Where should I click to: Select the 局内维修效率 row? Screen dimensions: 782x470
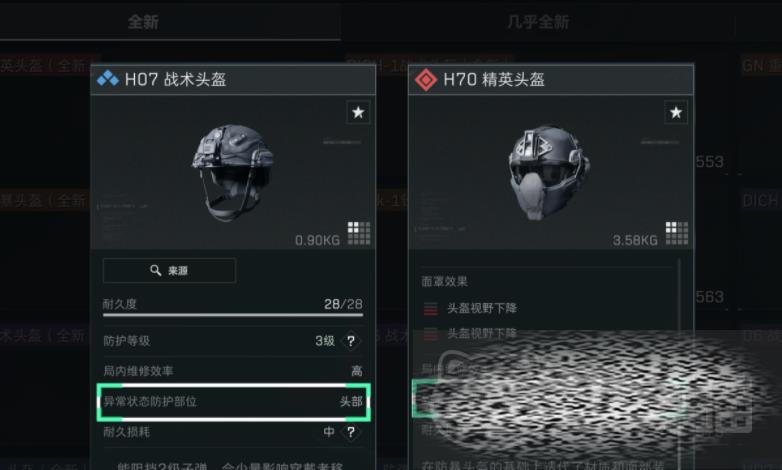pos(233,371)
